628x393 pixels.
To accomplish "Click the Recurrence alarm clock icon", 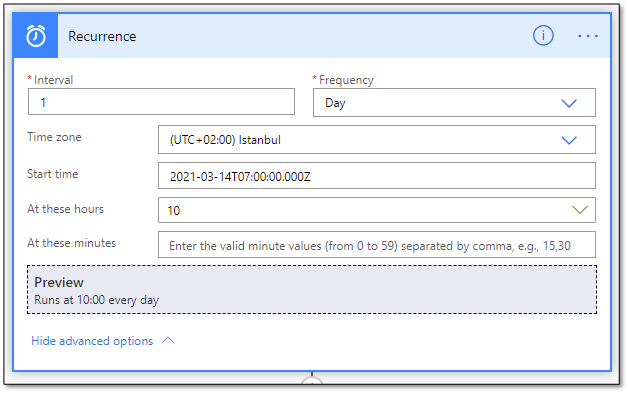I will pos(36,36).
